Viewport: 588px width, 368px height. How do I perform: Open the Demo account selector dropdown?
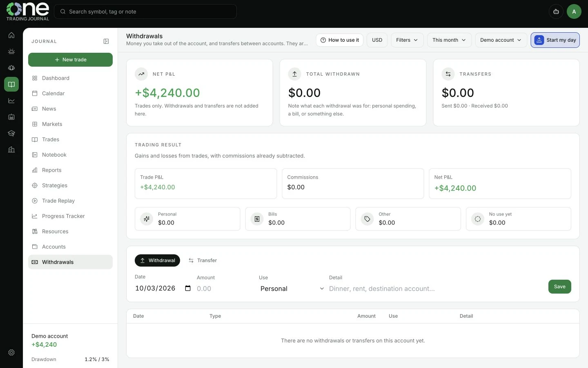pyautogui.click(x=501, y=40)
